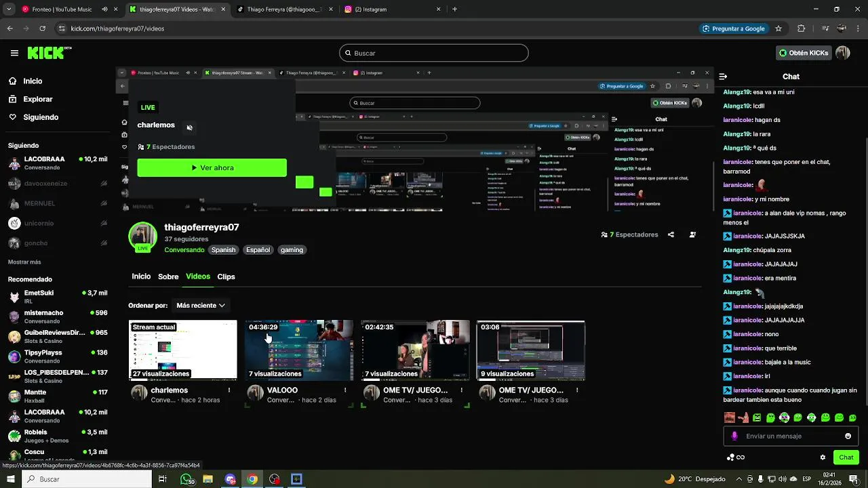
Task: Open Explorar in the sidebar
Action: pyautogui.click(x=37, y=99)
